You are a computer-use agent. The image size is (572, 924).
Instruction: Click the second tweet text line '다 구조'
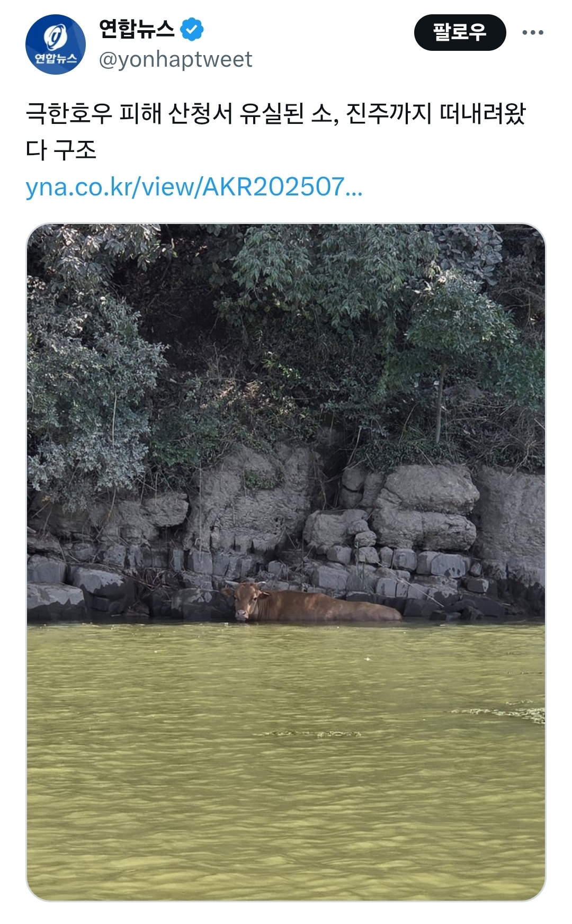coord(61,150)
